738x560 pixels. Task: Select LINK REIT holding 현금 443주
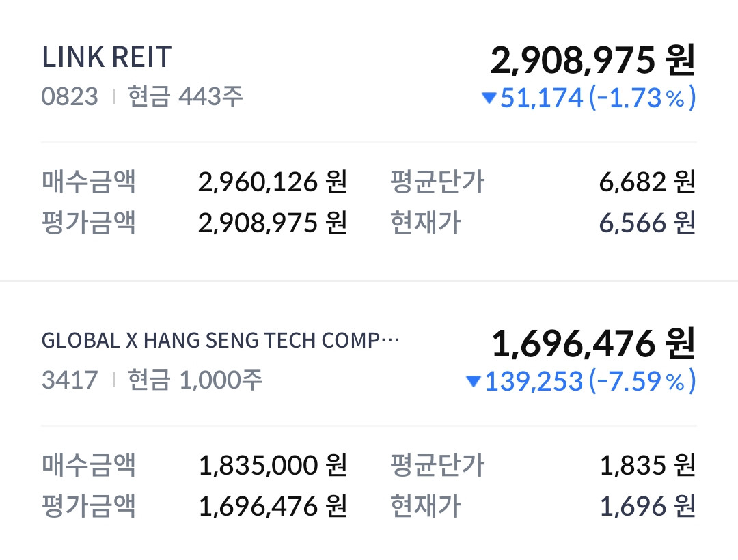tap(185, 96)
